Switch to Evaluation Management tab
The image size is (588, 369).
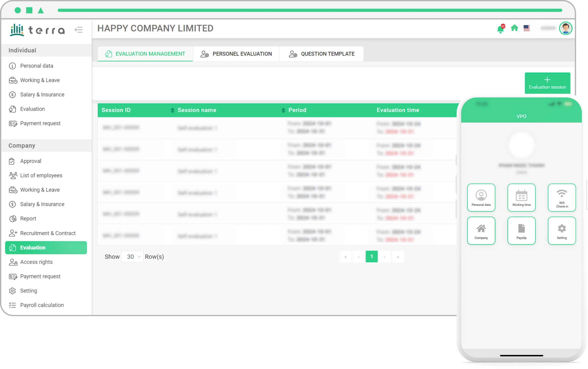[145, 54]
